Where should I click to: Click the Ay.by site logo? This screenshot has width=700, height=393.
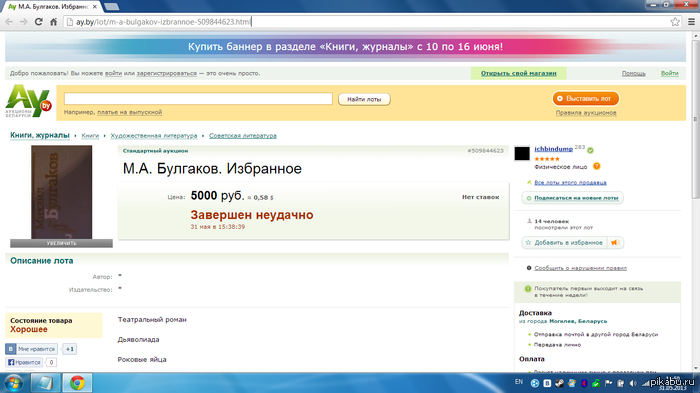[x=28, y=101]
